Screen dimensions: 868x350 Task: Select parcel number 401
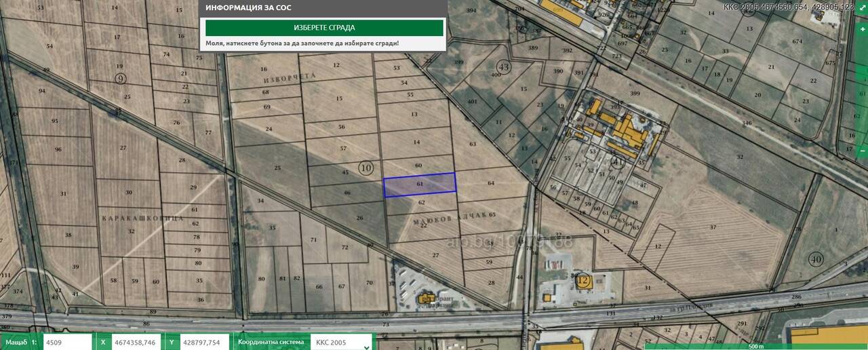(473, 102)
